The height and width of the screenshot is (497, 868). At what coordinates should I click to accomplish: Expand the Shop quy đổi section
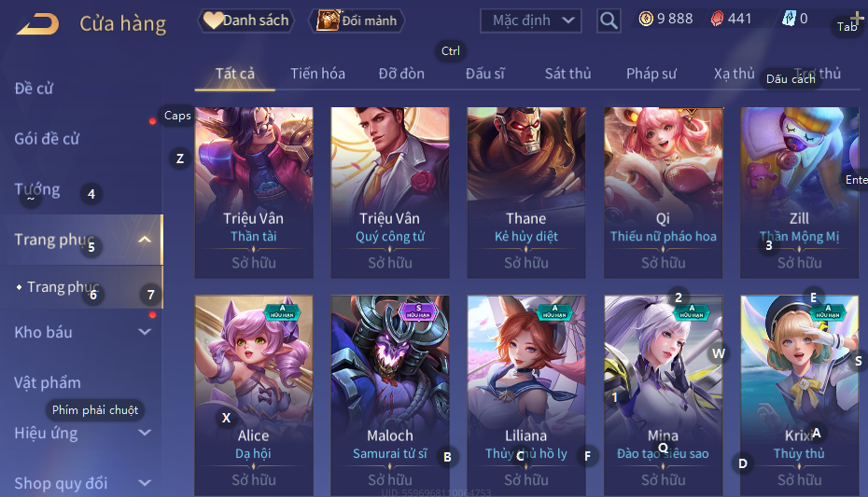pos(145,483)
